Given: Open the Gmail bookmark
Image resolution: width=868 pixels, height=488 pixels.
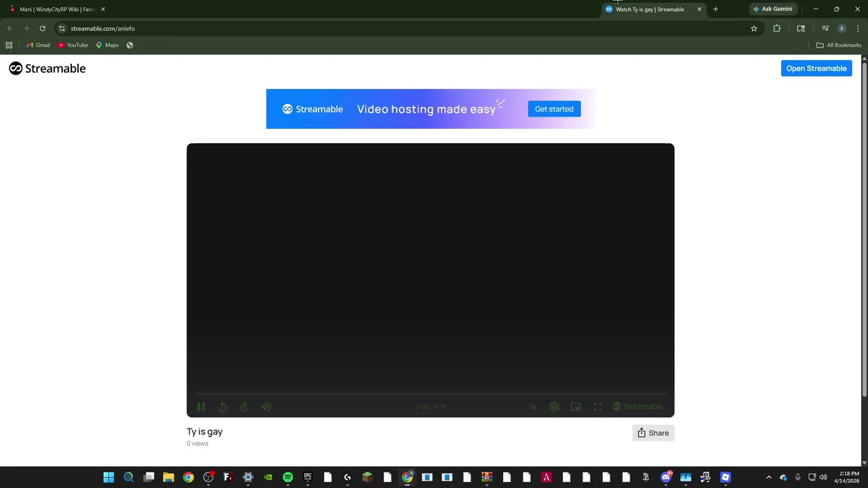Looking at the screenshot, I should tap(38, 45).
